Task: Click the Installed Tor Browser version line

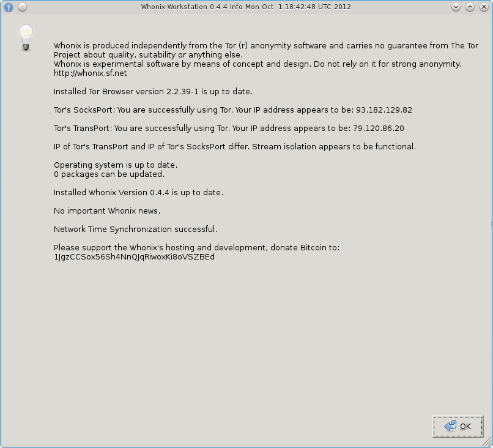Action: pos(153,92)
